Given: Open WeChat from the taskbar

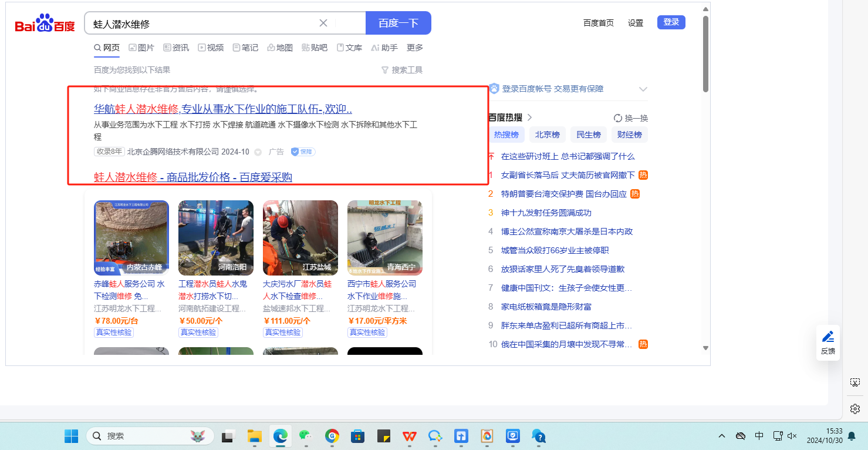Looking at the screenshot, I should click(306, 436).
